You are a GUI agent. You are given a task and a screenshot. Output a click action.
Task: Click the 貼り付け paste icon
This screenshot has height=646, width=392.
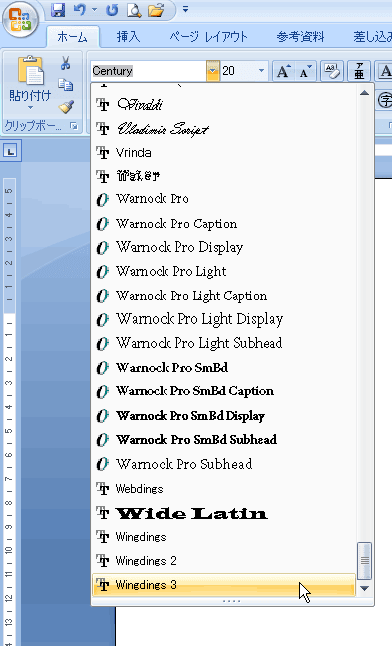coord(30,70)
